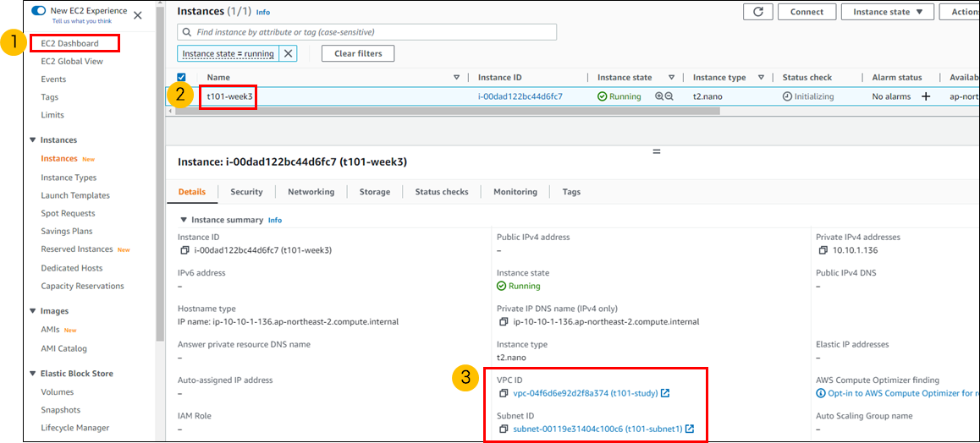
Task: Open Savings Plans in sidebar
Action: (x=66, y=231)
